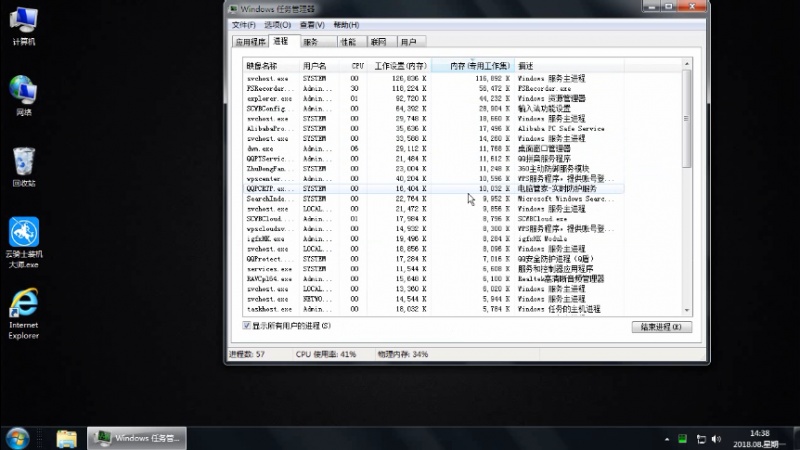
Task: Select the SCWBCloud process row
Action: [433, 219]
